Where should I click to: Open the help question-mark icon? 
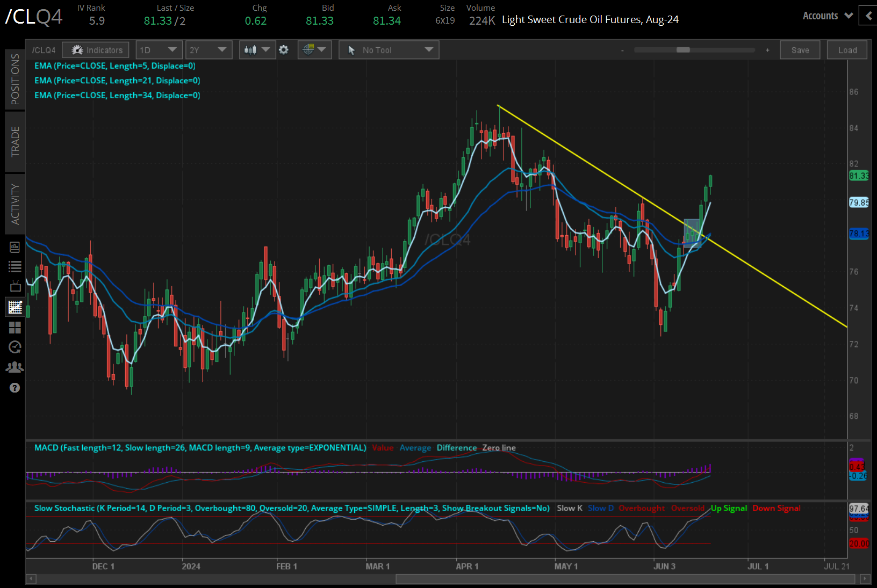coord(15,388)
